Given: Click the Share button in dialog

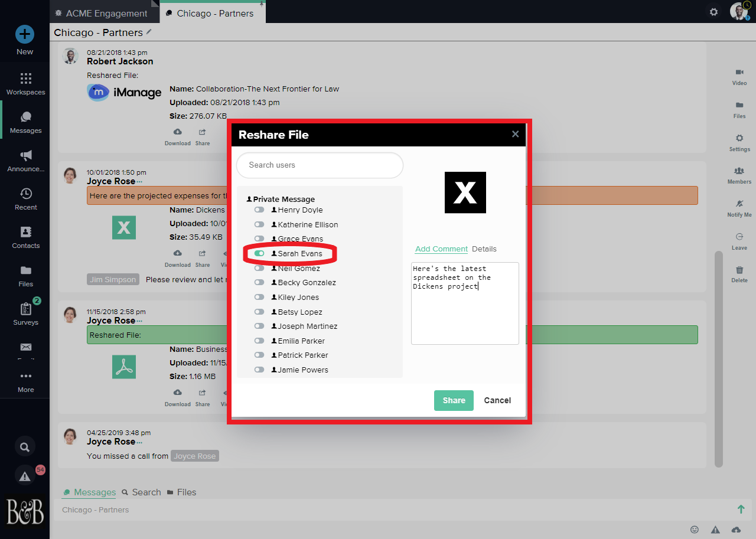Looking at the screenshot, I should click(454, 400).
